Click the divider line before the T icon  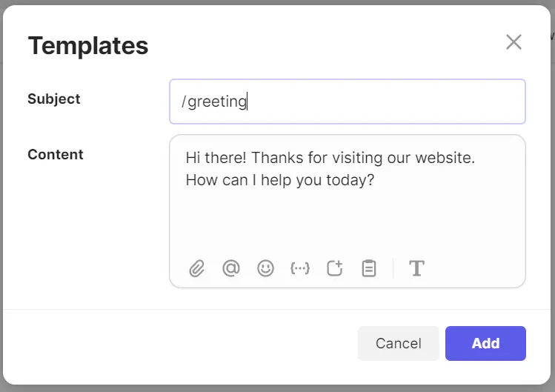(x=393, y=268)
